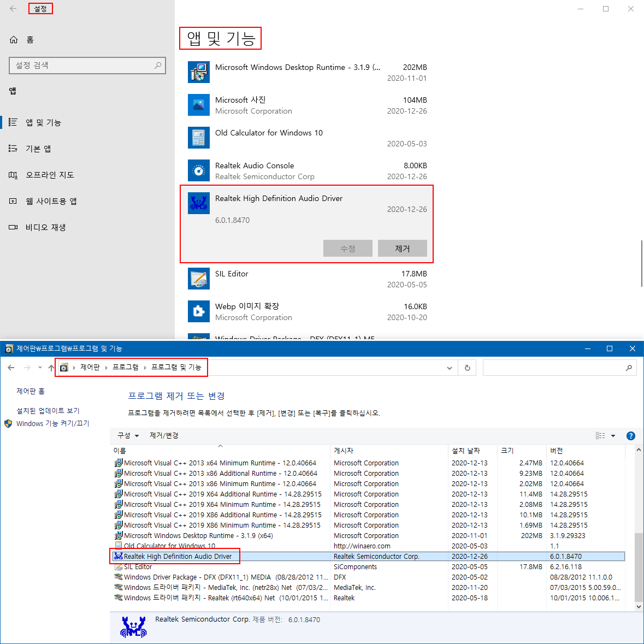Viewport: 644px width, 644px height.
Task: Refresh the Control Panel address bar
Action: (x=468, y=368)
